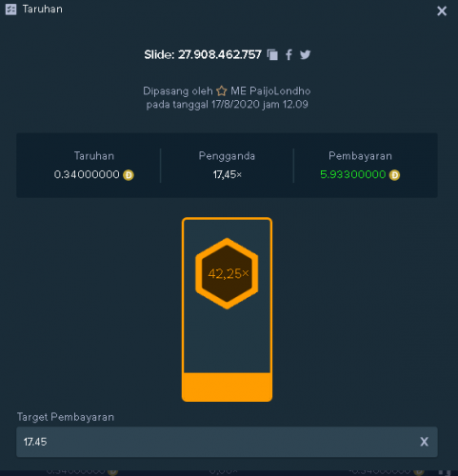The width and height of the screenshot is (458, 476).
Task: Click the coin icon next to Taruhan amount
Action: point(129,175)
